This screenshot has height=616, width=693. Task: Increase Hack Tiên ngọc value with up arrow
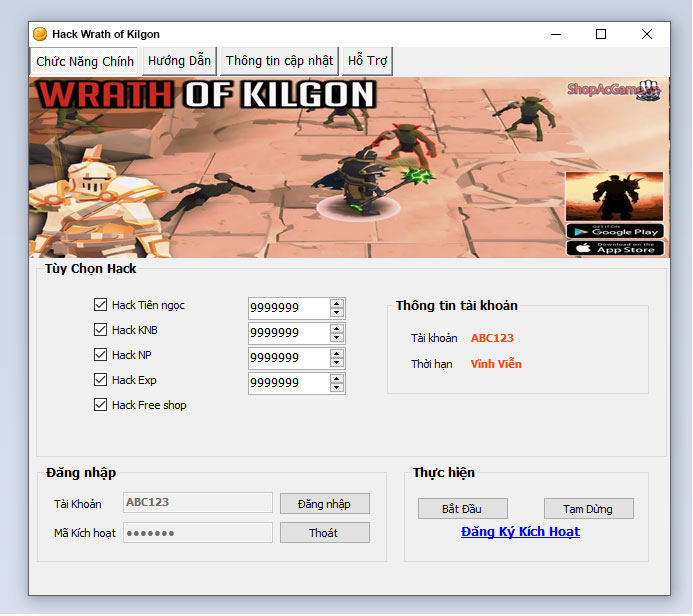coord(337,304)
